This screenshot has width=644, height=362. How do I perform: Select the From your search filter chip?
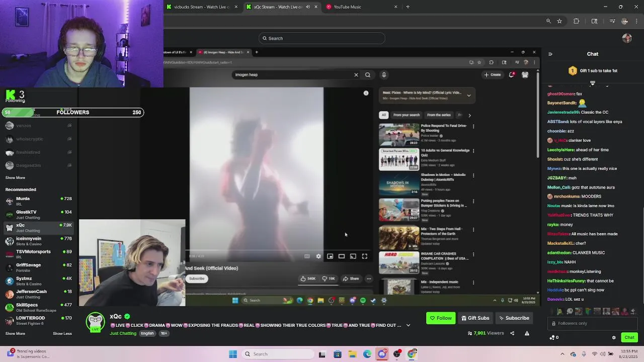pos(406,115)
